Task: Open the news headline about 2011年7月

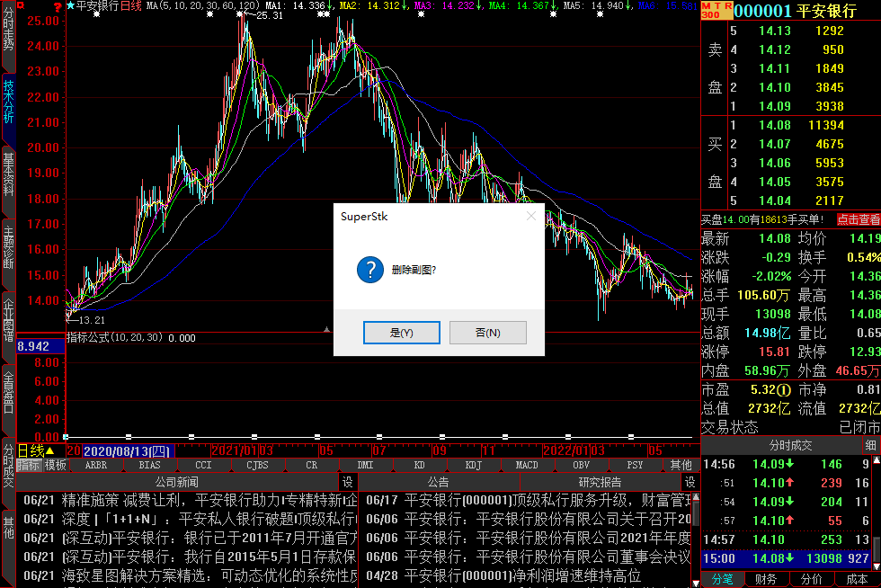Action: coord(191,539)
